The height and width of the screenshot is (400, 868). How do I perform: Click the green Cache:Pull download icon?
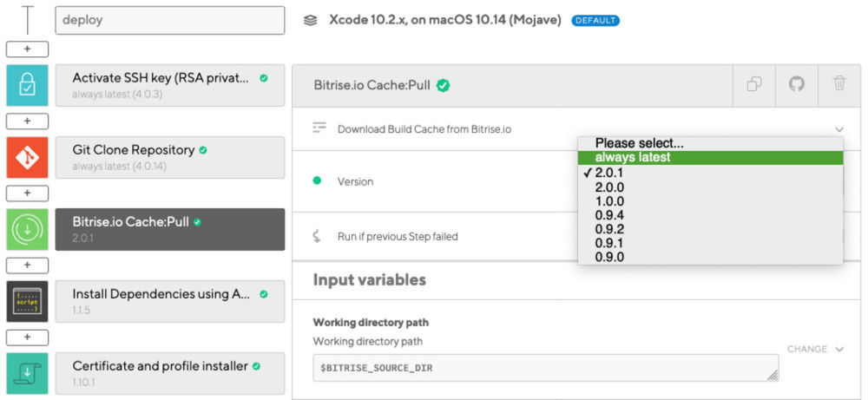[x=27, y=229]
